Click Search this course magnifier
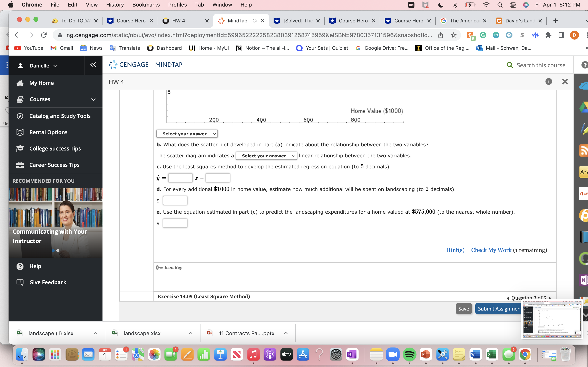The image size is (588, 367). tap(510, 65)
